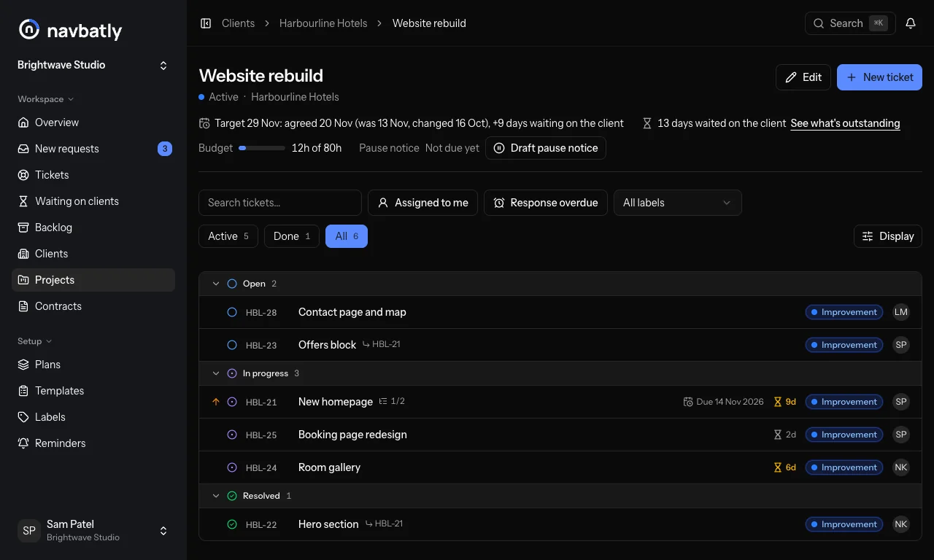Screen dimensions: 934x560
Task: Click Edit project button
Action: pyautogui.click(x=803, y=77)
